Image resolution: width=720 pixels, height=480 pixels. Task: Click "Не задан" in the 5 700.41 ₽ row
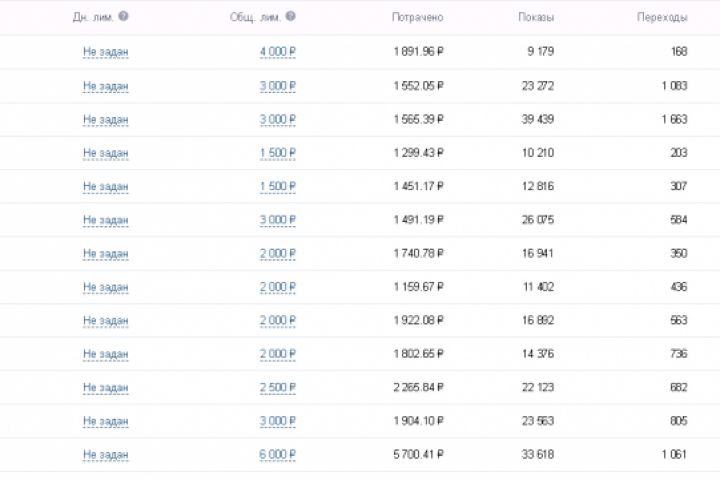(x=105, y=455)
